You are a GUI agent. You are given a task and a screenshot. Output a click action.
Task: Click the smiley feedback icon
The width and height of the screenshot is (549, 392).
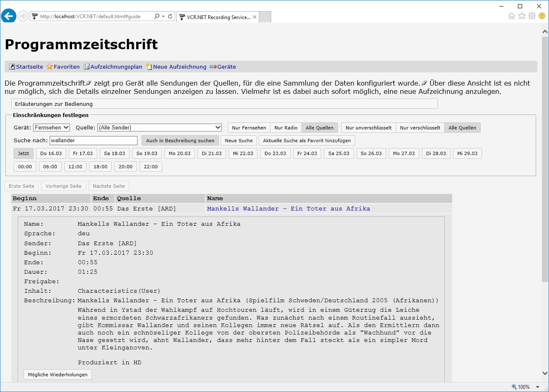pos(542,16)
